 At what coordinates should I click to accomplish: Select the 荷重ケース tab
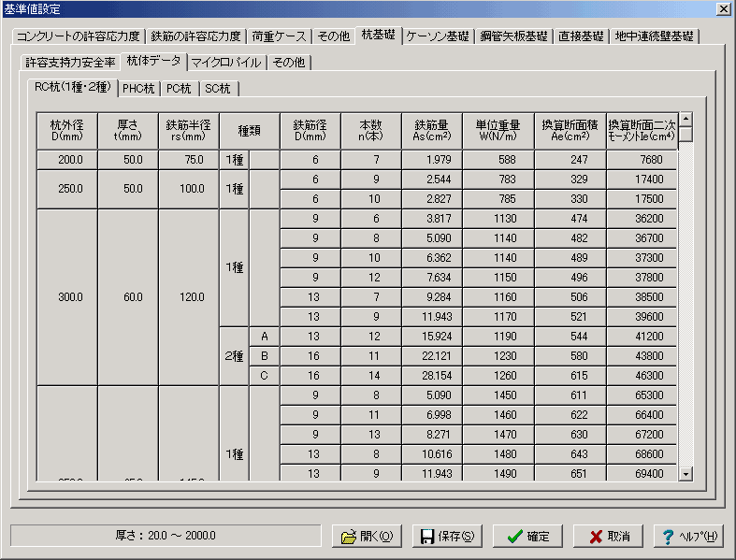[278, 36]
